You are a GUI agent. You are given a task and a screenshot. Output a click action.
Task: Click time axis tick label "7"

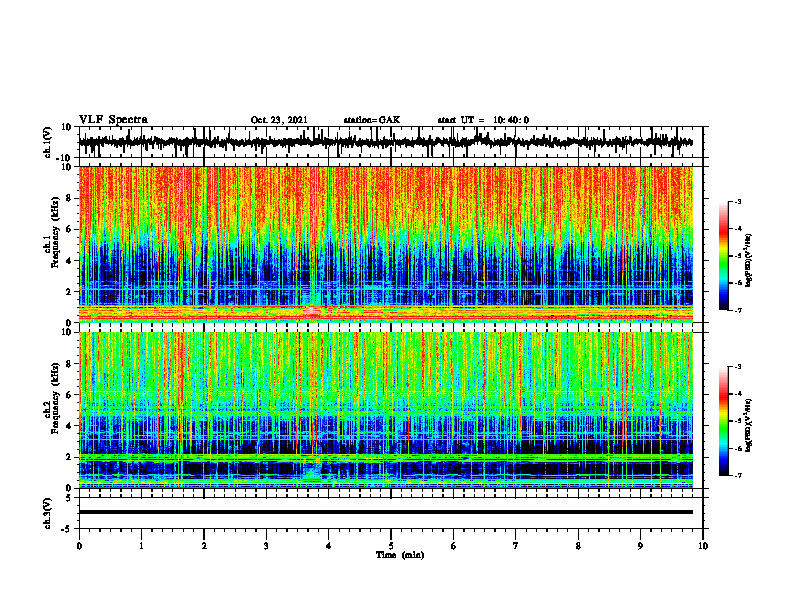(516, 546)
